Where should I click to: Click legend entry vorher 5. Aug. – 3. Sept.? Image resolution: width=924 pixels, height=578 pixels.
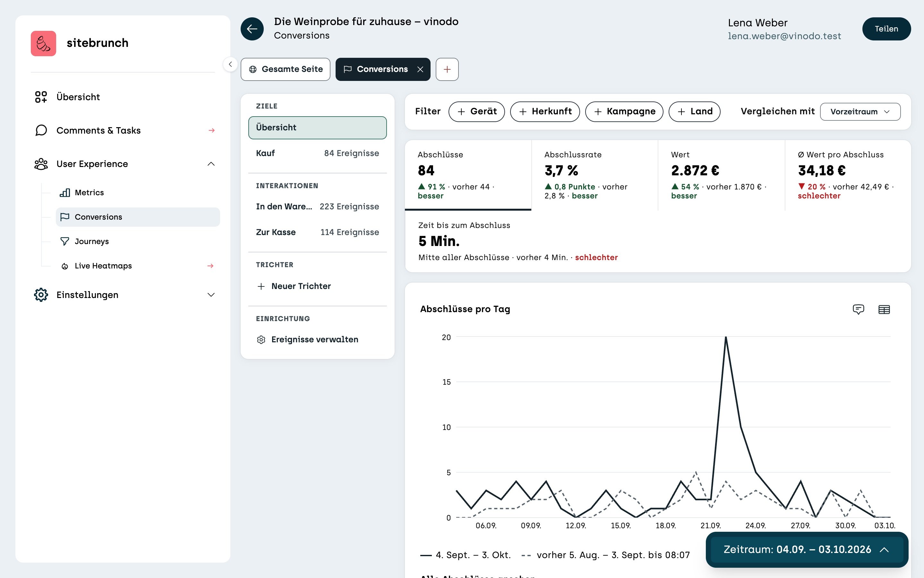605,555
